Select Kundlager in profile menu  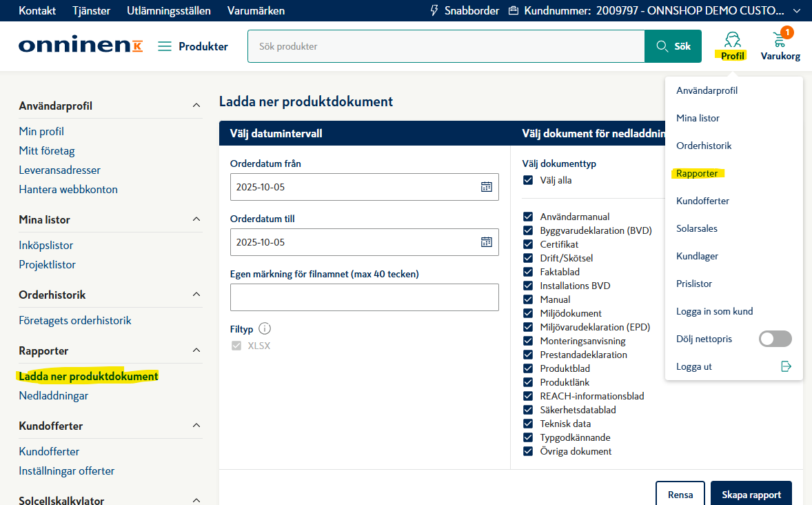click(697, 256)
